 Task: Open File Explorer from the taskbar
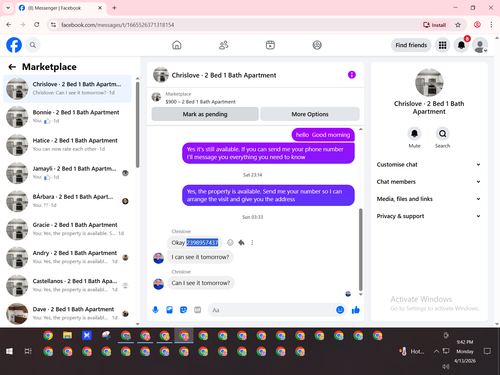67,335
